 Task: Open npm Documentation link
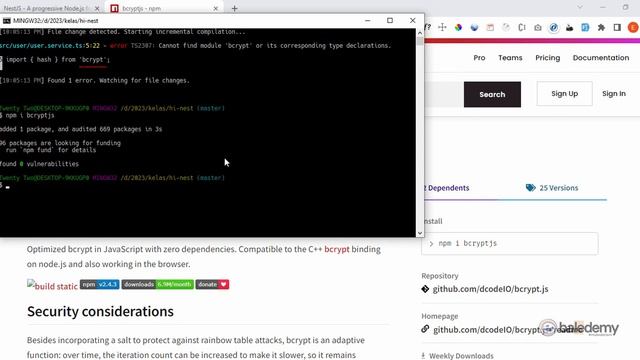point(601,58)
